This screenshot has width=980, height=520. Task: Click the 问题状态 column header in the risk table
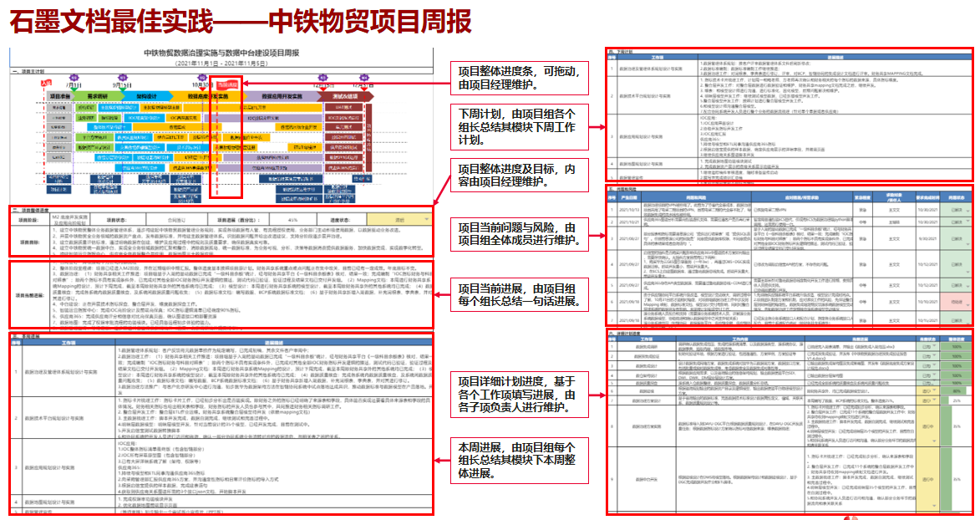(956, 197)
